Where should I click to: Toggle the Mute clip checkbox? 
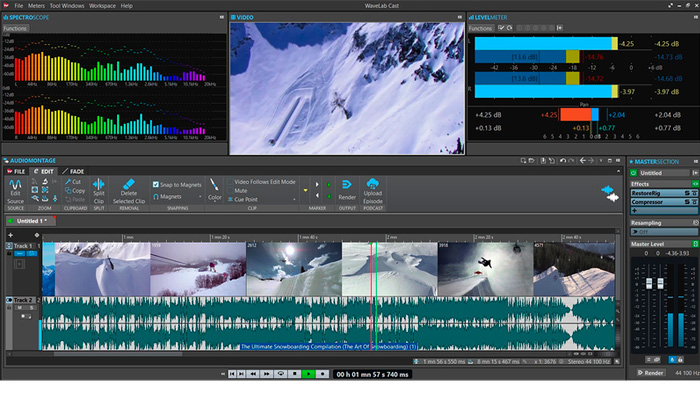230,190
